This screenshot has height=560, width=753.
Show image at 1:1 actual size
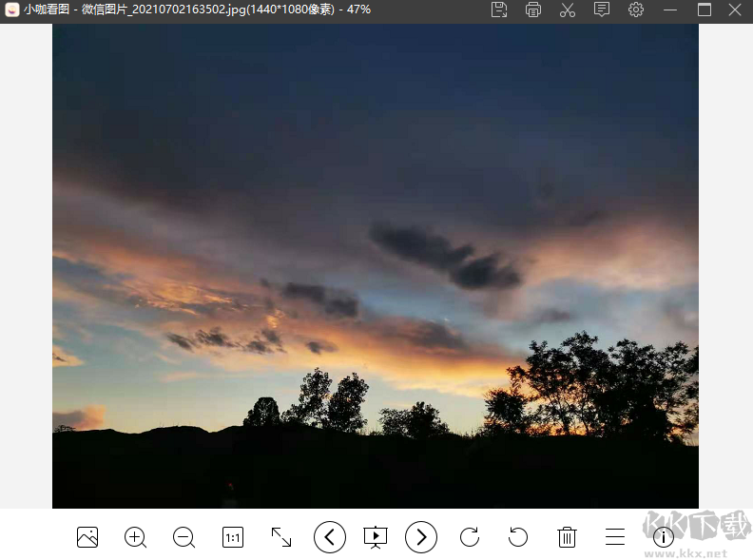(x=233, y=537)
